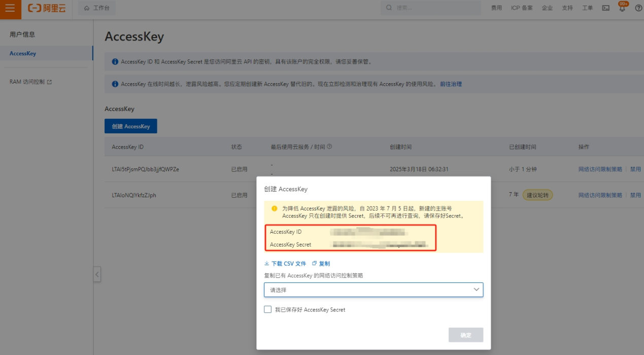Collapse the left sidebar with the arrow handle
Image resolution: width=644 pixels, height=355 pixels.
click(97, 274)
